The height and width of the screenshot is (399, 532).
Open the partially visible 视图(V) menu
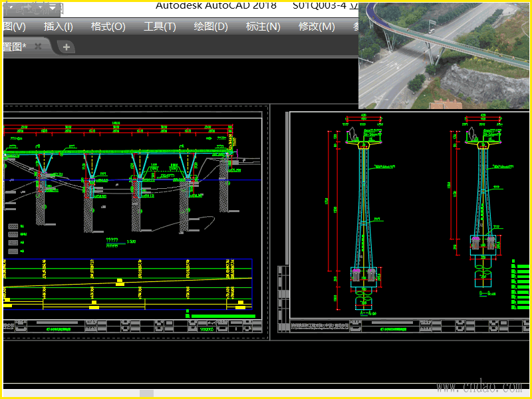point(14,27)
